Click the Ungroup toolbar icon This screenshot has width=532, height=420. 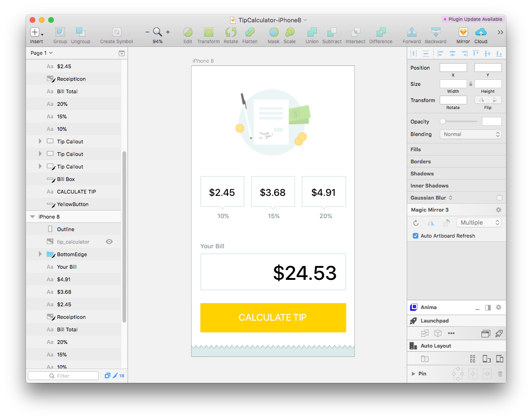[80, 32]
